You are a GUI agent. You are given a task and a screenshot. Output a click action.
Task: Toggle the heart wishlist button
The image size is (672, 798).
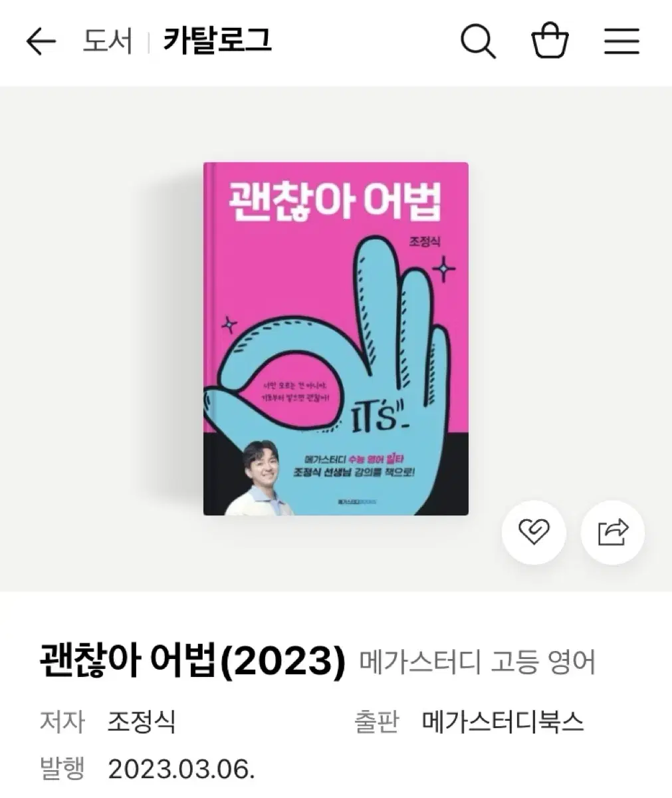[533, 533]
